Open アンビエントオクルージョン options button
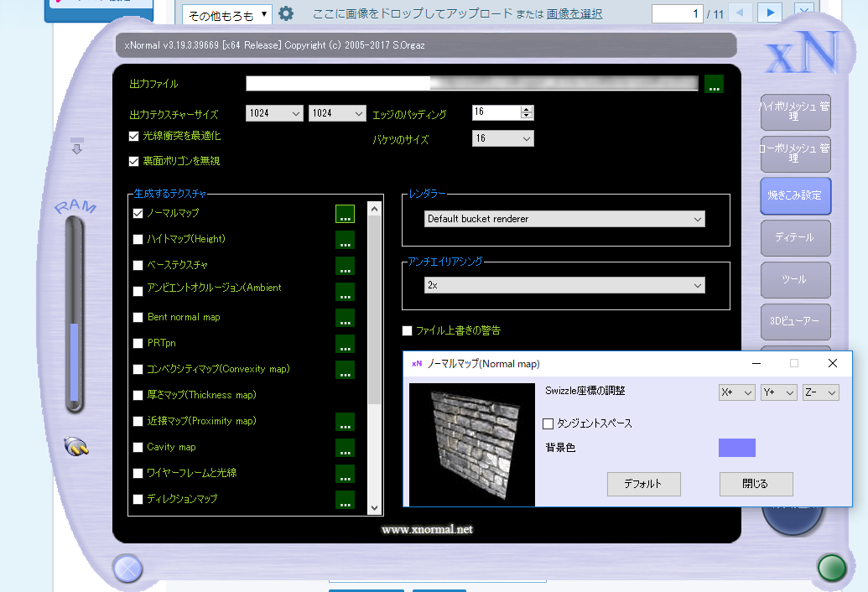 click(x=345, y=292)
